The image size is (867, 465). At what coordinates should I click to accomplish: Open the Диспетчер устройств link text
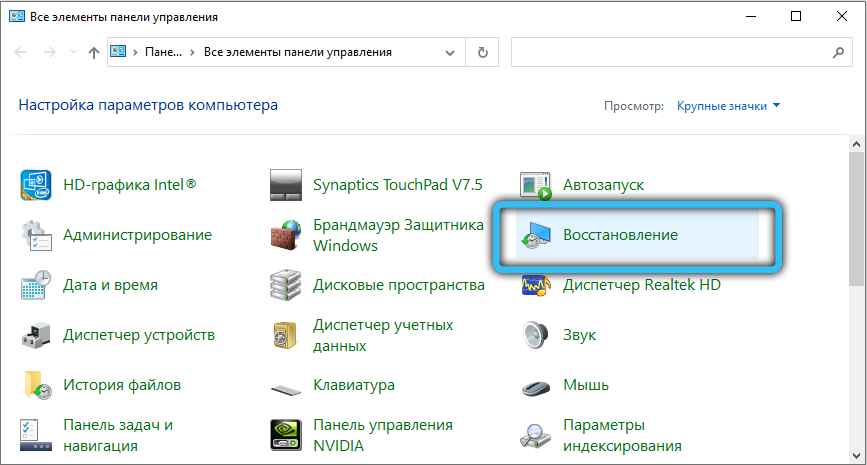[x=139, y=335]
